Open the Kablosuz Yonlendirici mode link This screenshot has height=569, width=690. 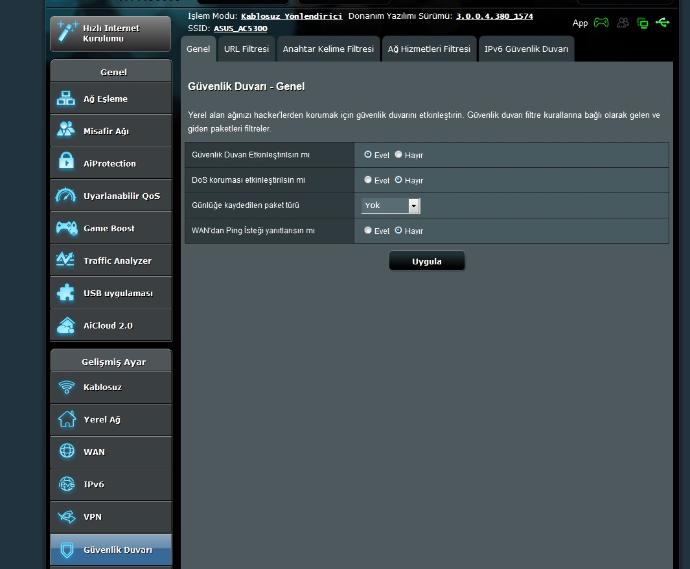click(x=291, y=16)
